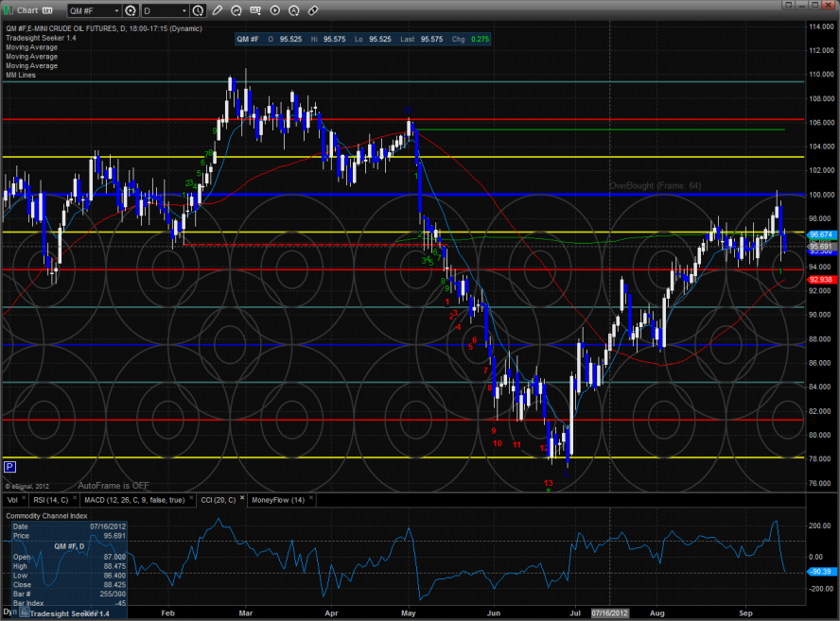Click the SET template icon in toolbar

click(x=255, y=10)
